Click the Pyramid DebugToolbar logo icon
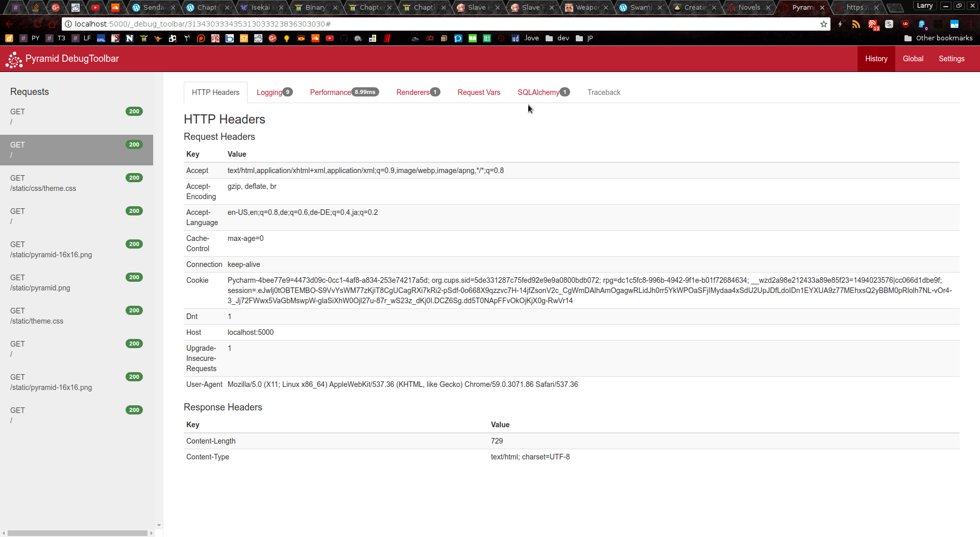The width and height of the screenshot is (980, 537). click(x=14, y=59)
